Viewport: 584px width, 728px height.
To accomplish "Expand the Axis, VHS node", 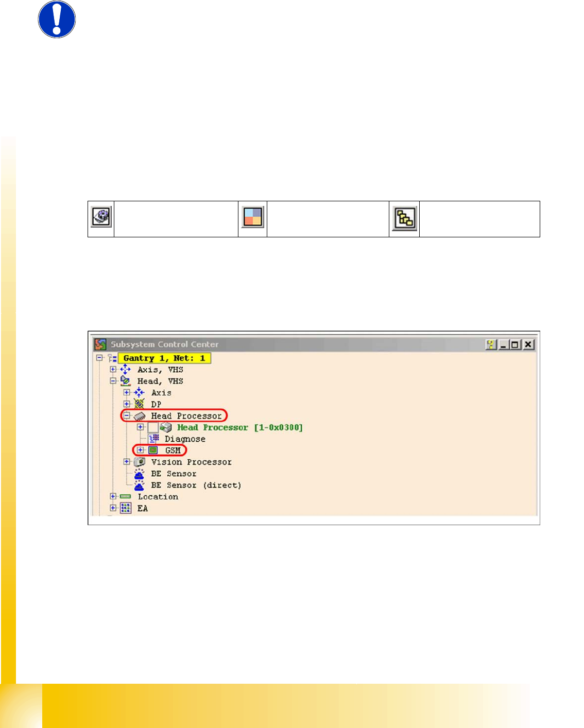I will [113, 369].
